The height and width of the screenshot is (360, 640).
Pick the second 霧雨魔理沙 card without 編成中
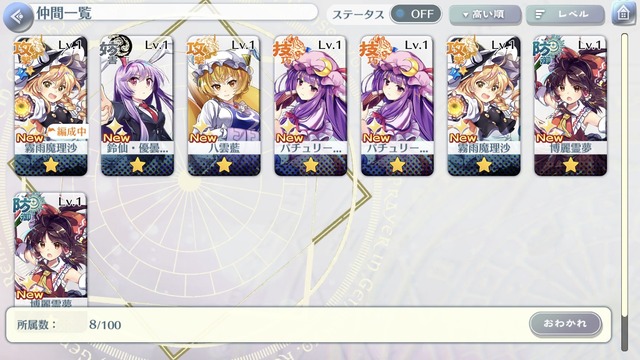click(484, 106)
